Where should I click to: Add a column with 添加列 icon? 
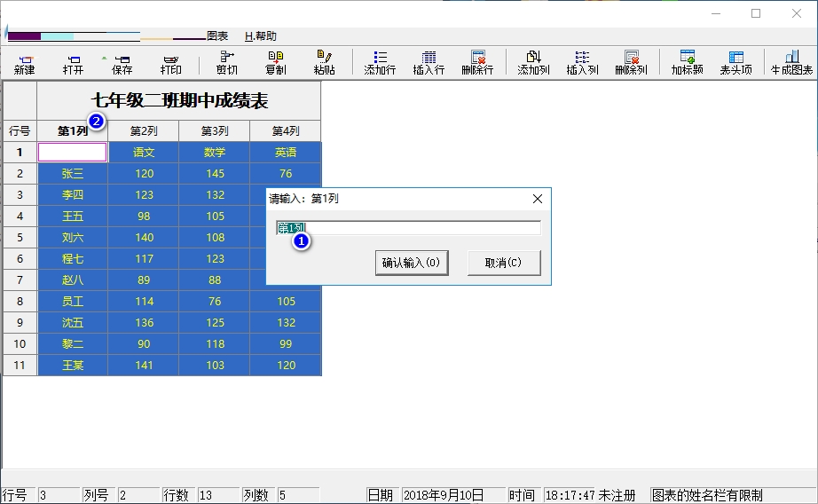533,62
